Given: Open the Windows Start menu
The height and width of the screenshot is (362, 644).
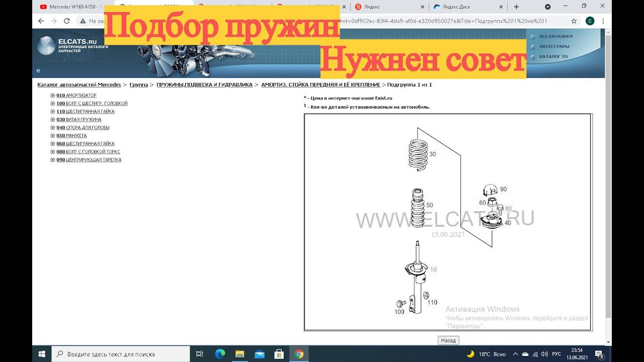Looking at the screenshot, I should click(x=42, y=353).
